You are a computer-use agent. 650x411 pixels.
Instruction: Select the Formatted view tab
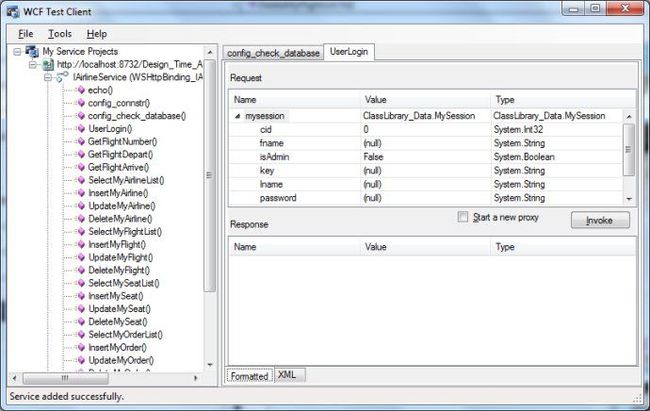pyautogui.click(x=250, y=376)
